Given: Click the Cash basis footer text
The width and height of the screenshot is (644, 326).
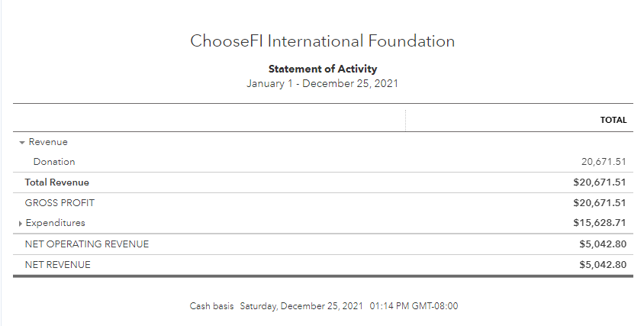Looking at the screenshot, I should (211, 306).
